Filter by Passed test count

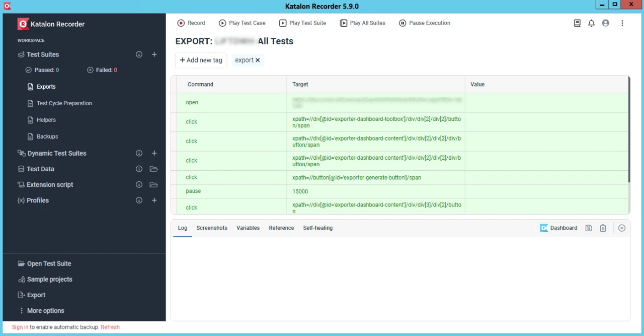[x=42, y=70]
